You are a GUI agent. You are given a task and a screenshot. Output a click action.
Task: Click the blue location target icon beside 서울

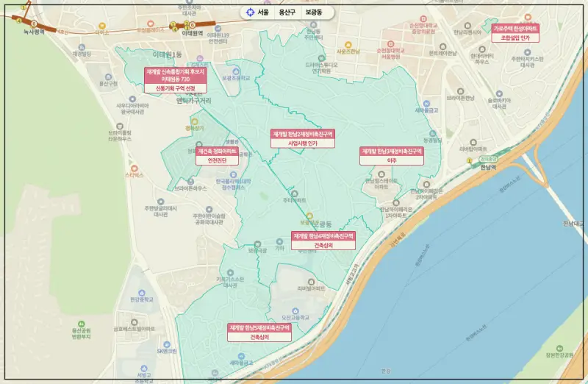250,13
